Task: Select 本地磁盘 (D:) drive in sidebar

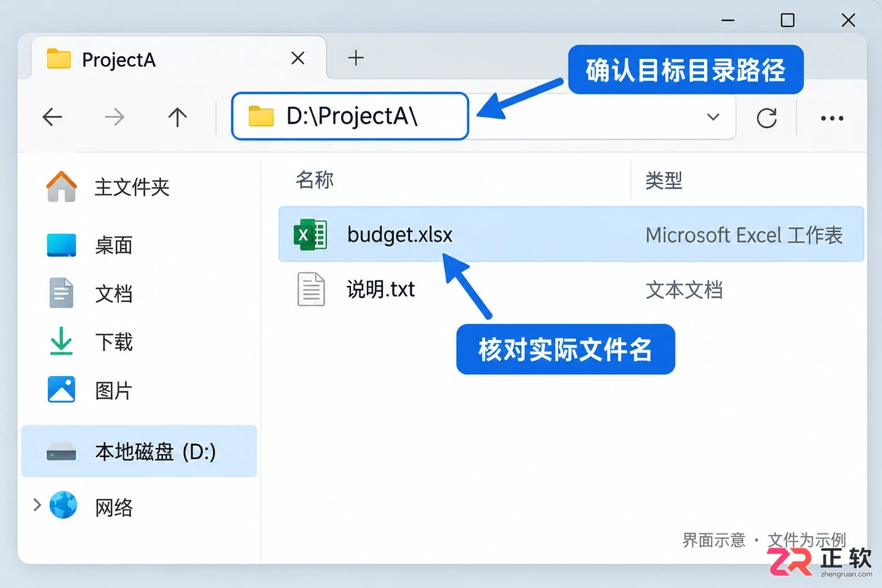Action: click(139, 451)
